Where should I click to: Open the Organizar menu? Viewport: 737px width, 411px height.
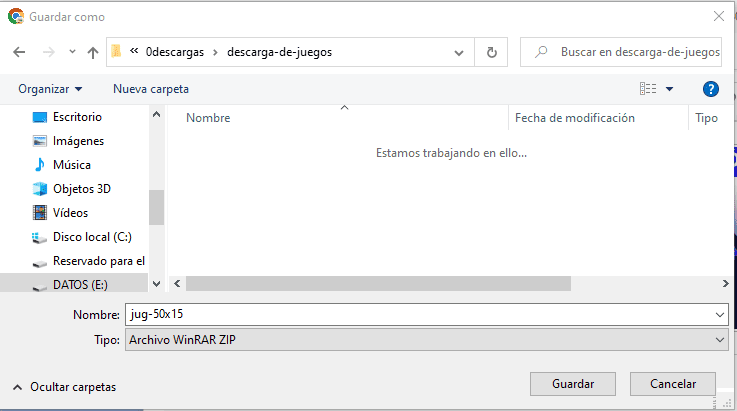[50, 89]
